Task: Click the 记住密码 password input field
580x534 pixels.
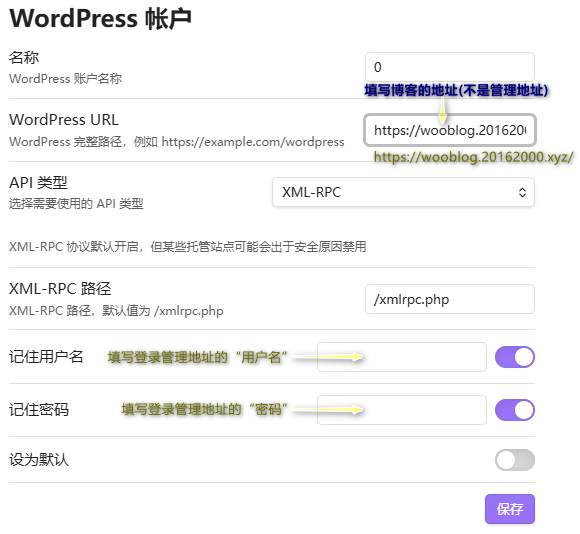Action: (402, 410)
